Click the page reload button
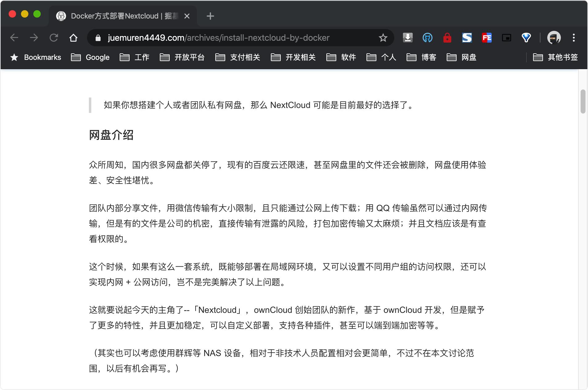Image resolution: width=588 pixels, height=390 pixels. tap(54, 38)
